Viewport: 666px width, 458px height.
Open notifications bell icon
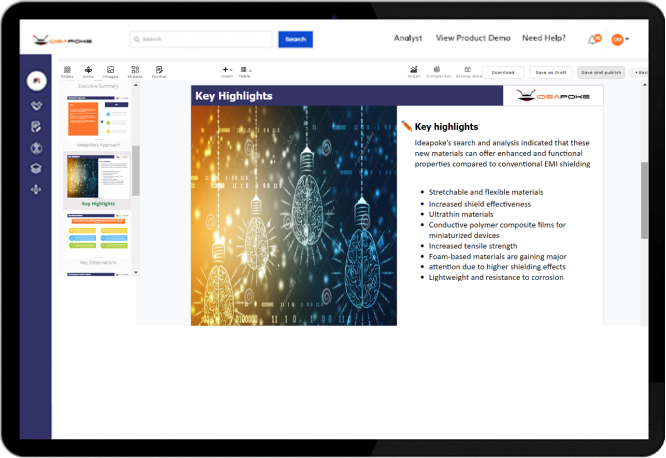pos(594,40)
